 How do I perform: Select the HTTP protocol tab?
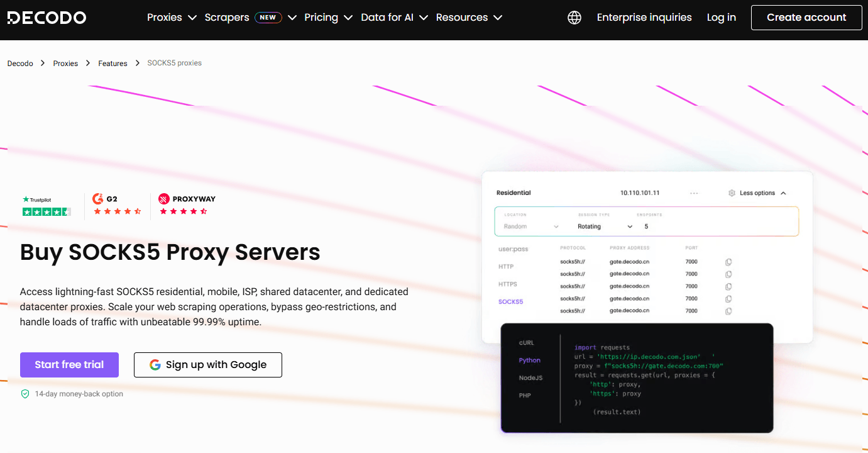(x=506, y=267)
